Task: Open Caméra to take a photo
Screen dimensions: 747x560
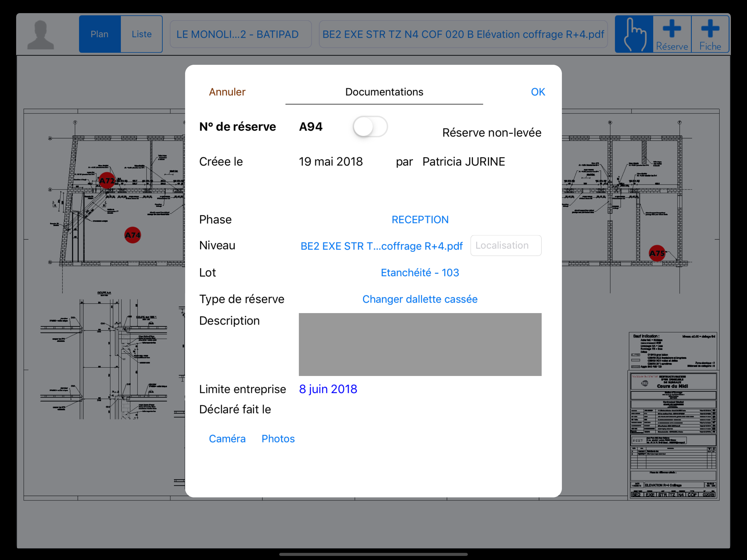Action: point(227,438)
